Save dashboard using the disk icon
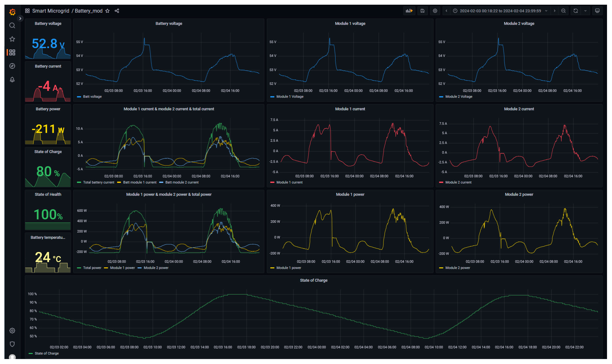This screenshot has width=612, height=364. pyautogui.click(x=422, y=11)
